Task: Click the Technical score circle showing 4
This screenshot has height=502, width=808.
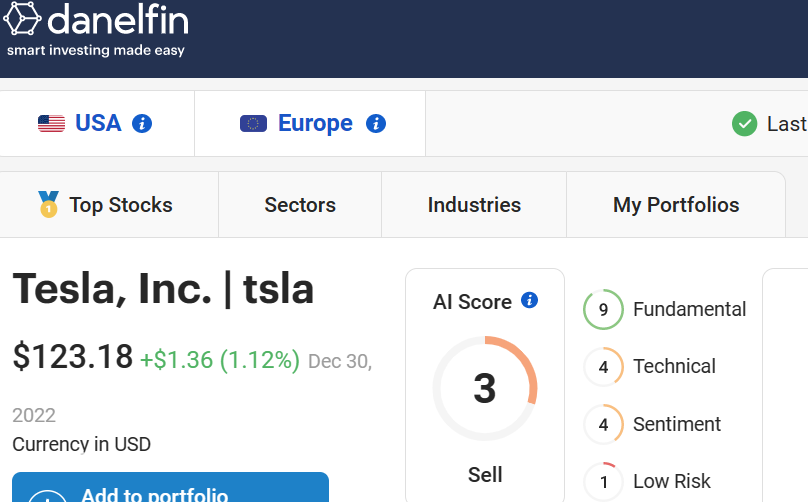Action: [603, 367]
